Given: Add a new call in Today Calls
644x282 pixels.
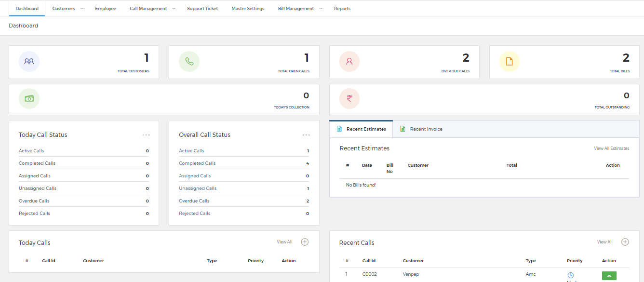Looking at the screenshot, I should point(305,242).
